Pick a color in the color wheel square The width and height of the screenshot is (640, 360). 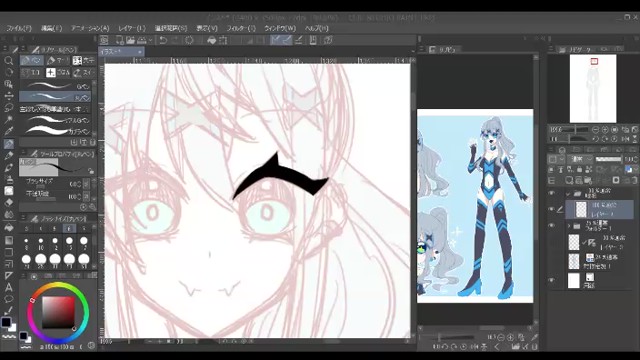[58, 312]
